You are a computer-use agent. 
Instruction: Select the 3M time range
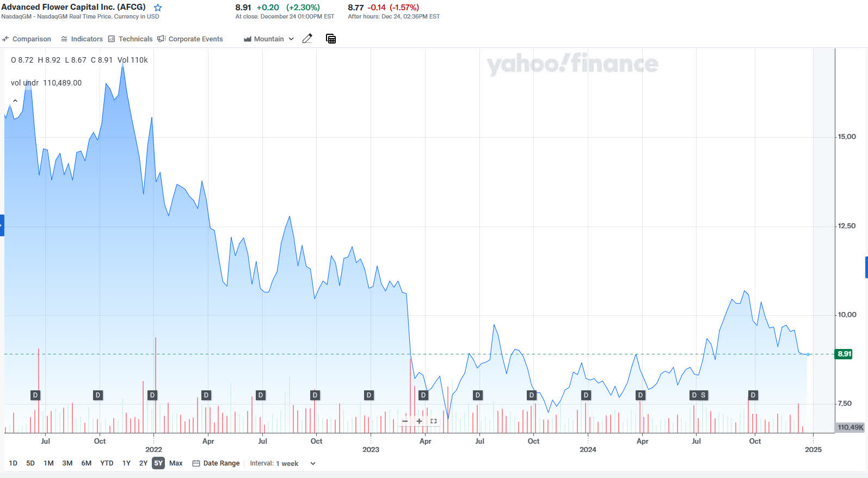(67, 463)
